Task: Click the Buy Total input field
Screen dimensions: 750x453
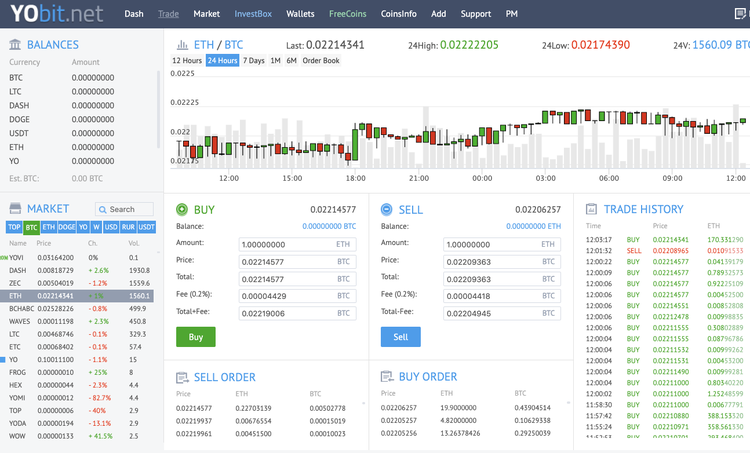Action: click(x=298, y=279)
